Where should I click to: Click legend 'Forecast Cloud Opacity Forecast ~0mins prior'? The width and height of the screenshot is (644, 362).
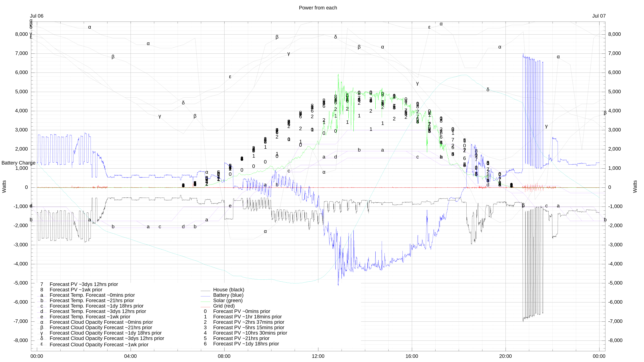101,322
